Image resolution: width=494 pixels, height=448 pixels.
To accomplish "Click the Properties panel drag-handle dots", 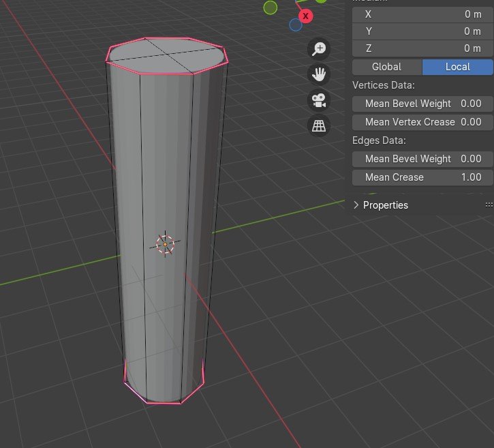I will click(x=488, y=205).
